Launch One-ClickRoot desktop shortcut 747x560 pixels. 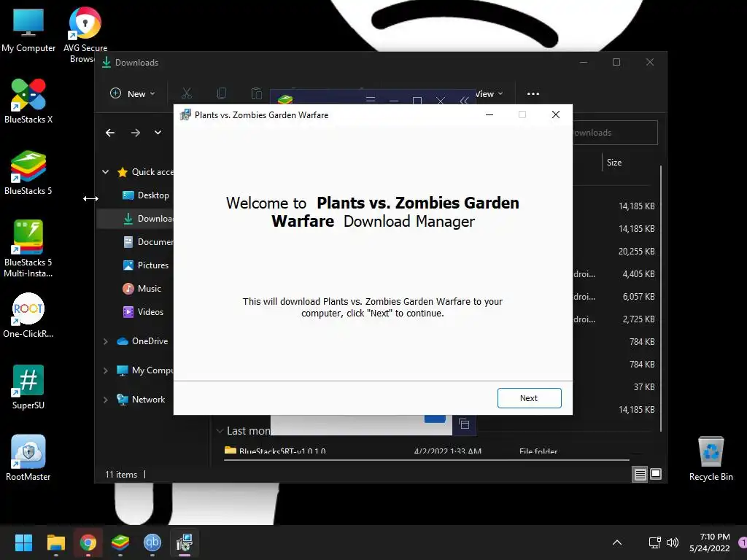click(28, 315)
